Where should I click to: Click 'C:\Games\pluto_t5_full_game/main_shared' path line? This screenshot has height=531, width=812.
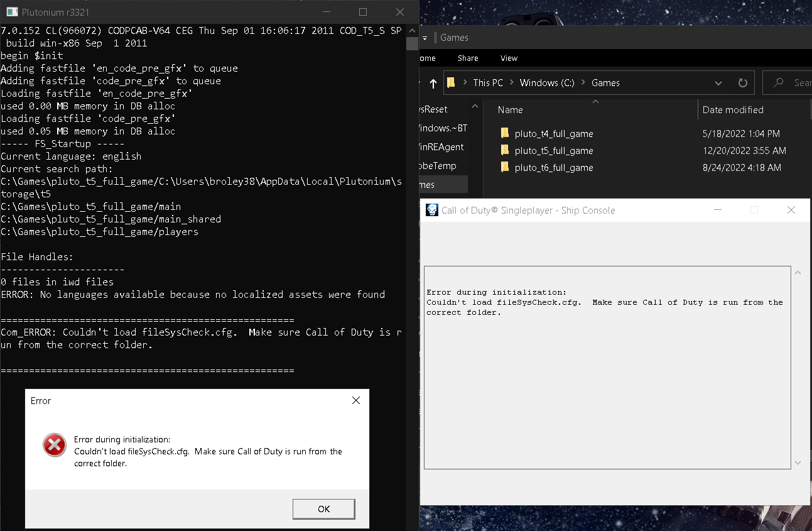tap(111, 219)
